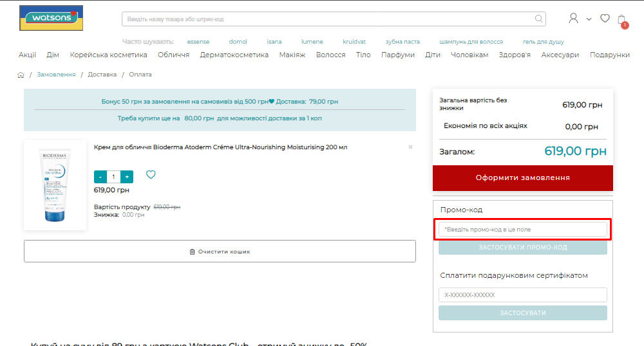The height and width of the screenshot is (346, 644).
Task: Open the Парфуми menu
Action: 397,55
